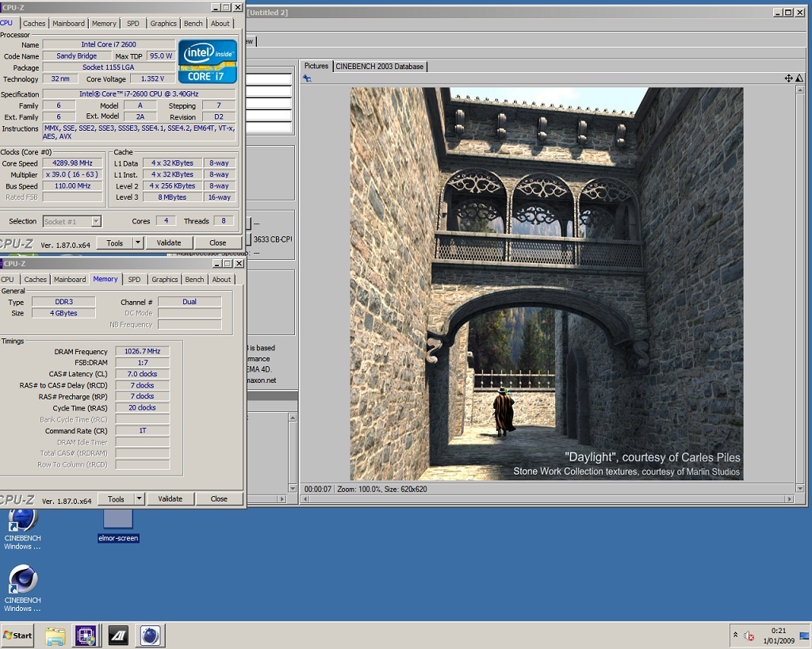Click Tools button in top CPU-Z window
The width and height of the screenshot is (812, 649).
point(115,242)
